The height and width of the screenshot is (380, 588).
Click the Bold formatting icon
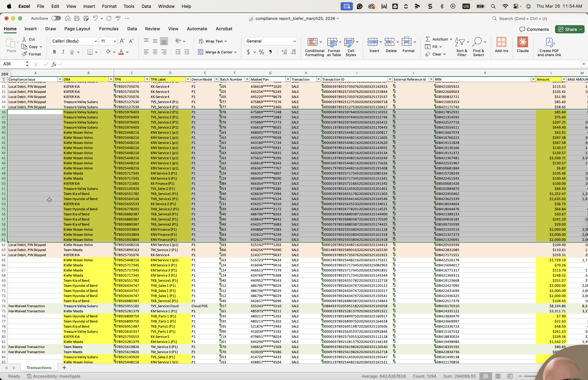tap(55, 52)
